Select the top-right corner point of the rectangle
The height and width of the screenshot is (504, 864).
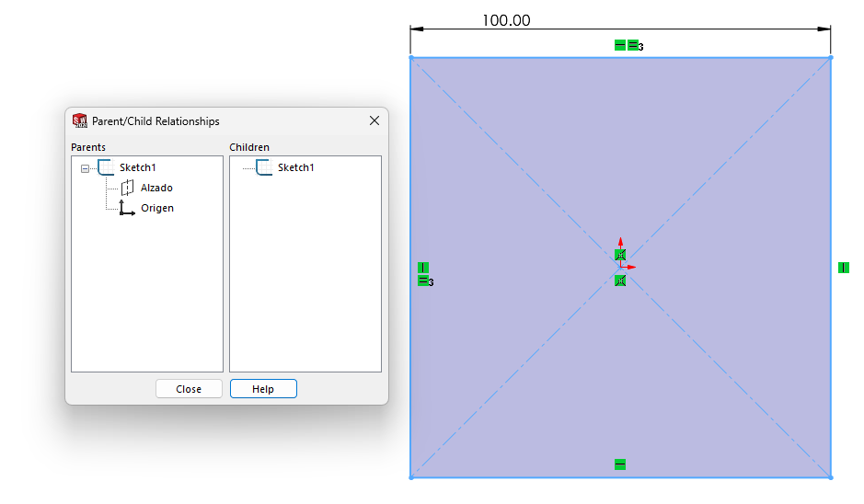[831, 58]
